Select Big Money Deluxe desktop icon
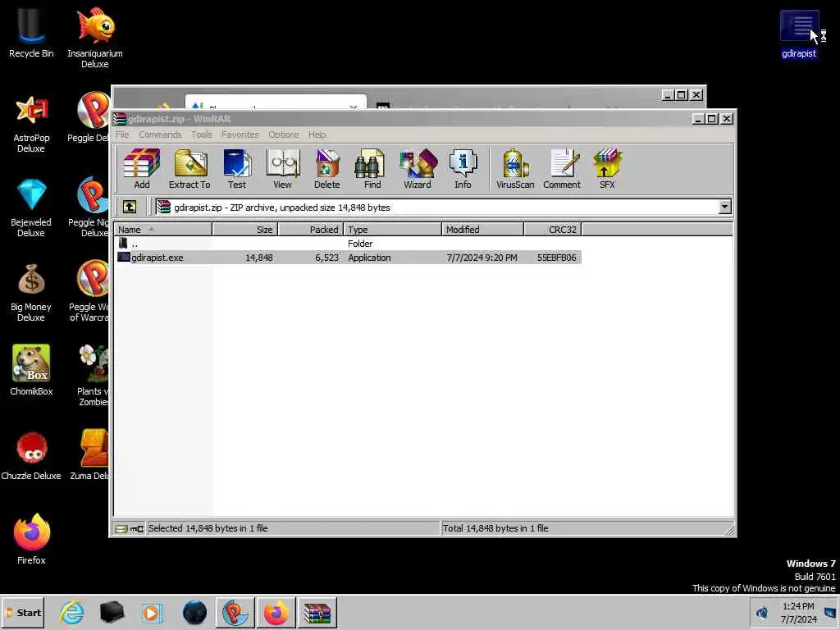 coord(31,293)
